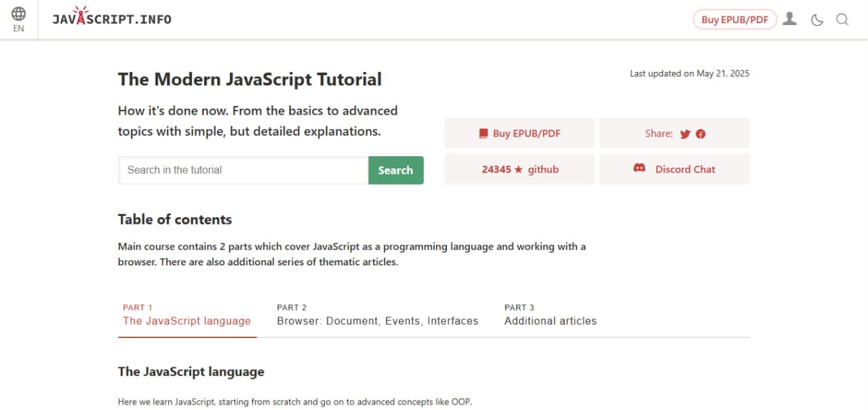The image size is (868, 410).
Task: Share the tutorial on Twitter
Action: (685, 134)
